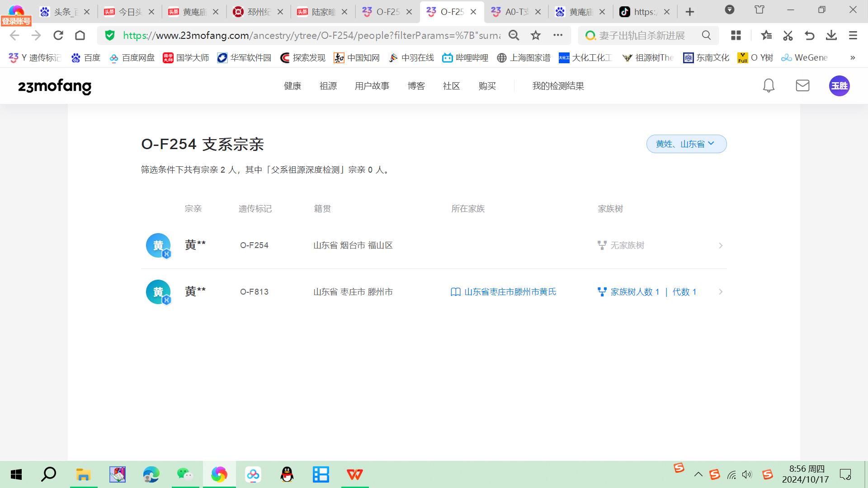Close the active O-F25 tab
The width and height of the screenshot is (868, 488).
(x=473, y=12)
